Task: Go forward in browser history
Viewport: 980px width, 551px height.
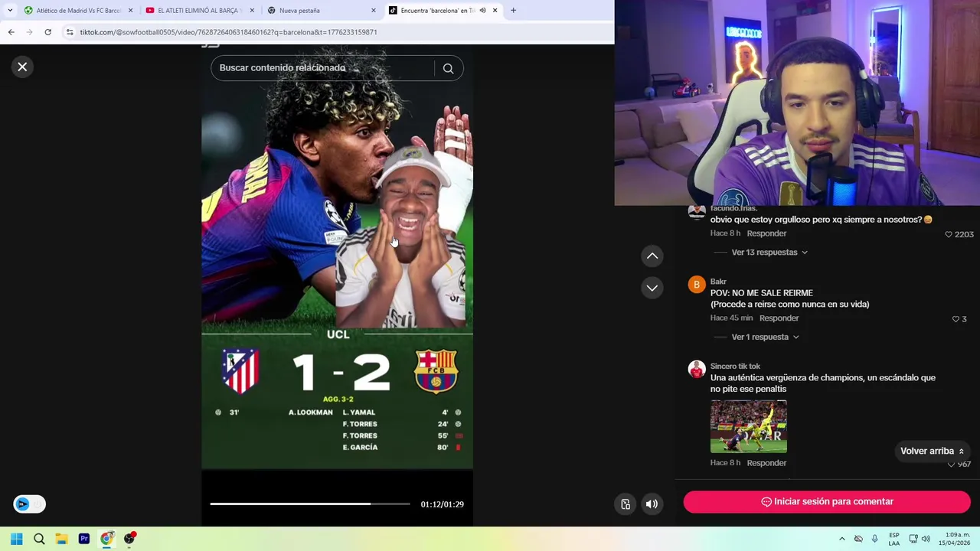Action: tap(29, 32)
